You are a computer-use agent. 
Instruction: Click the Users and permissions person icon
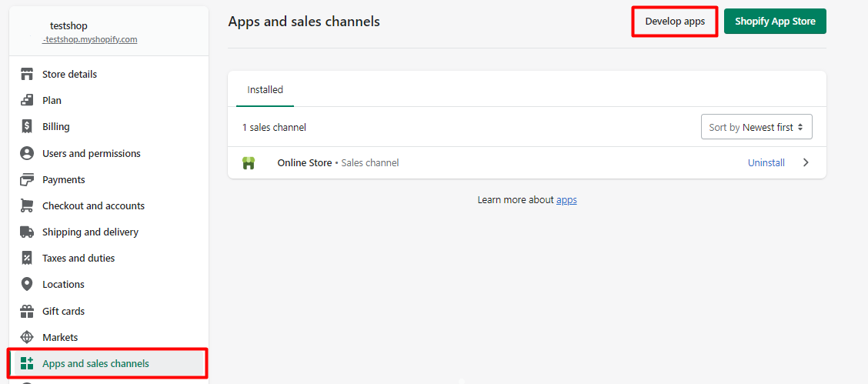27,153
